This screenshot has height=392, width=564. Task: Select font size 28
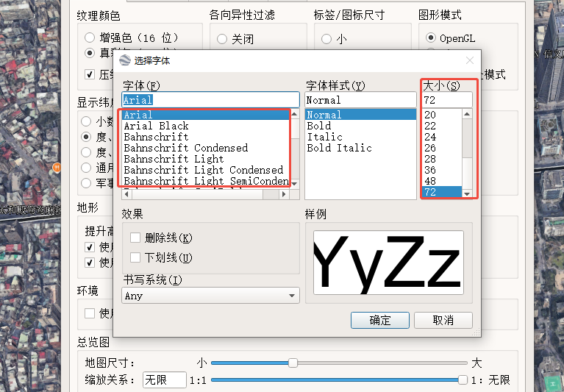[442, 160]
